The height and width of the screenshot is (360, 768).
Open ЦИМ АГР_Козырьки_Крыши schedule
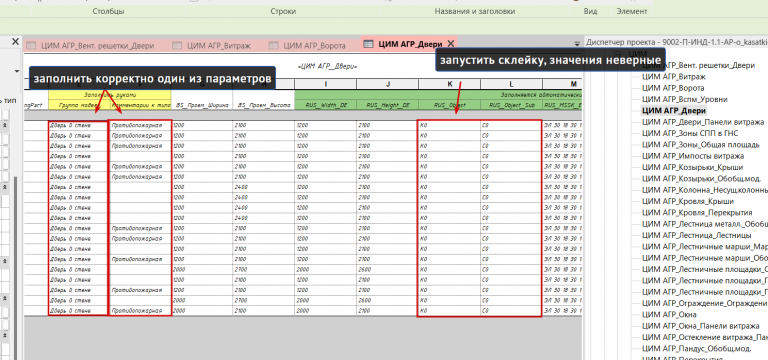coord(692,168)
